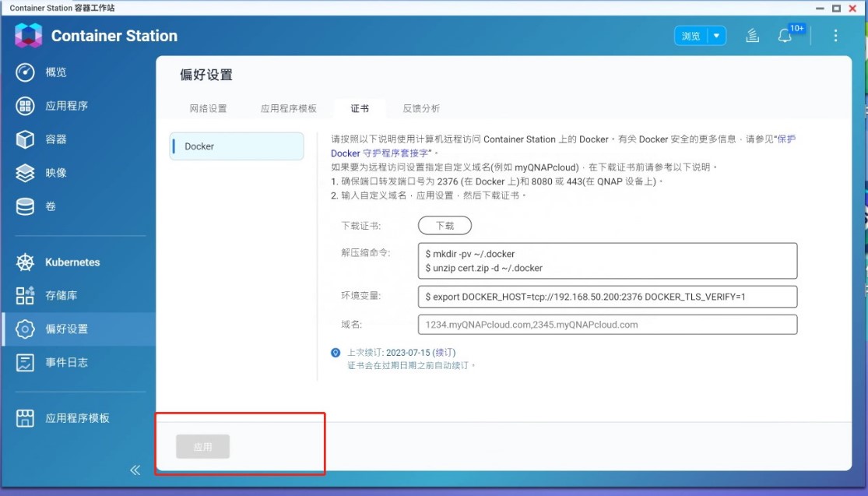
Task: Click the notification bell with 10+ badge
Action: (x=785, y=36)
